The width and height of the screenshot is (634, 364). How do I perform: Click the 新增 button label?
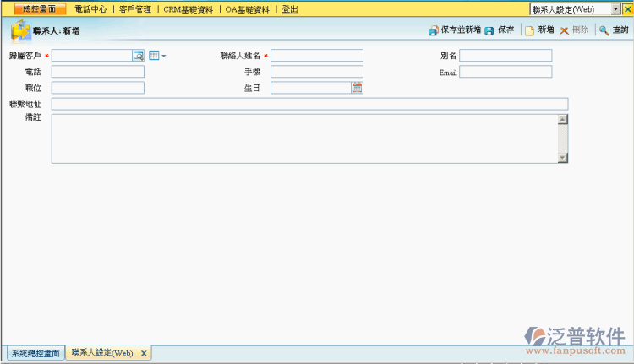coord(546,30)
